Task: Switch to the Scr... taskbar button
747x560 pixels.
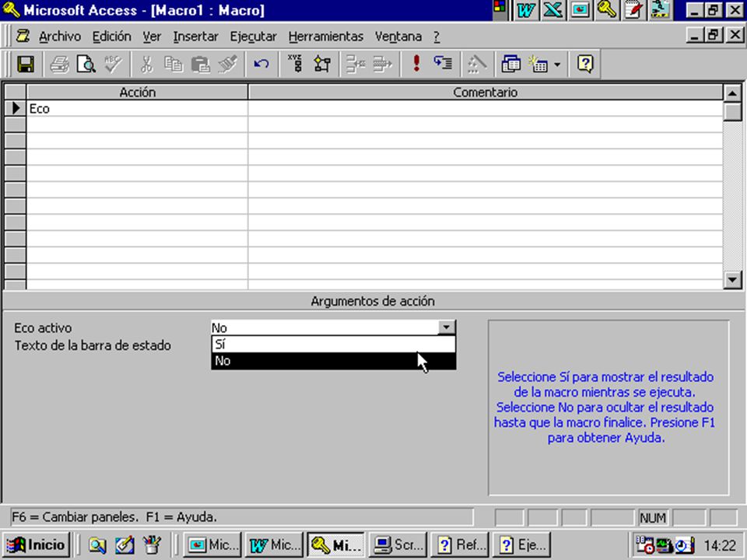Action: (398, 544)
